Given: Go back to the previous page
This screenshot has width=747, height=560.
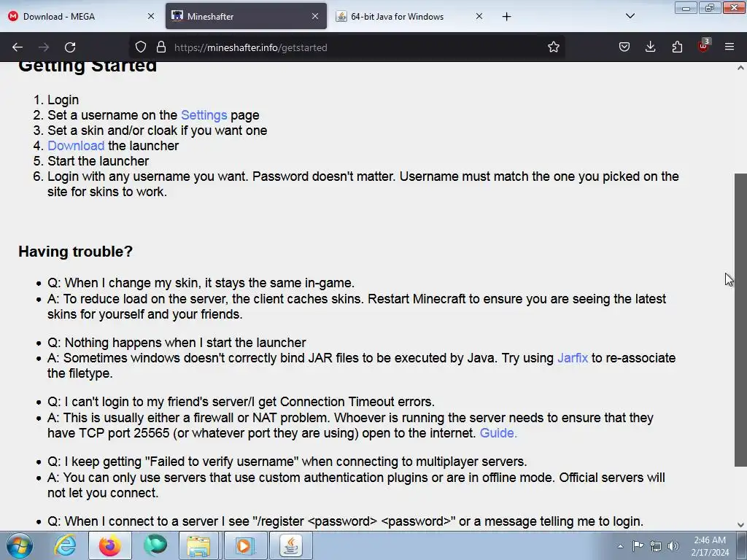Looking at the screenshot, I should point(18,47).
